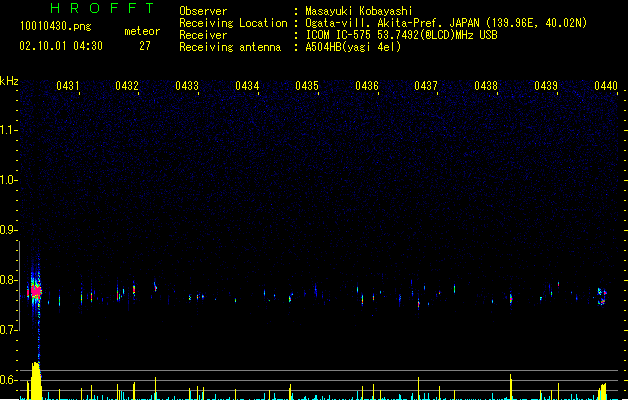Click the Receiving Location label
The height and width of the screenshot is (400, 629).
click(x=233, y=23)
